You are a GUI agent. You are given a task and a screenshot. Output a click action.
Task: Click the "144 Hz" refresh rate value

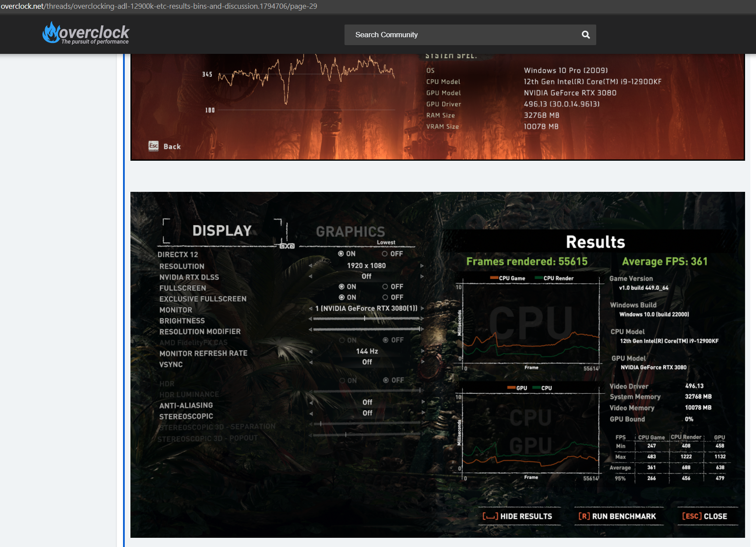pos(367,351)
